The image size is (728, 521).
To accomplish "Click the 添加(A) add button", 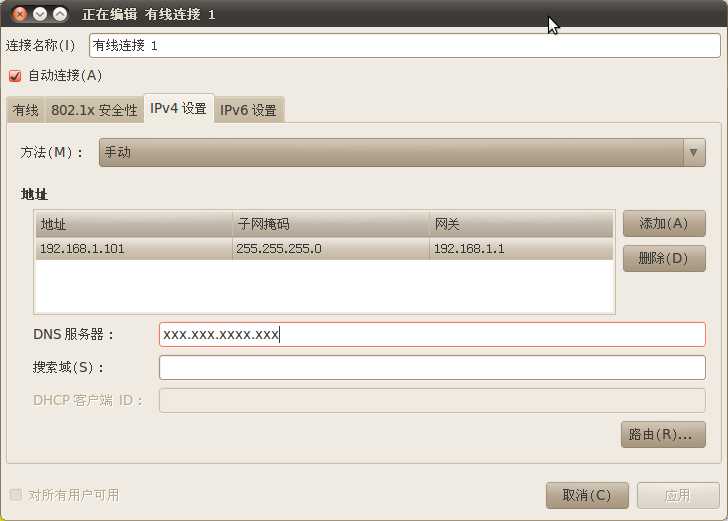I will pyautogui.click(x=664, y=223).
